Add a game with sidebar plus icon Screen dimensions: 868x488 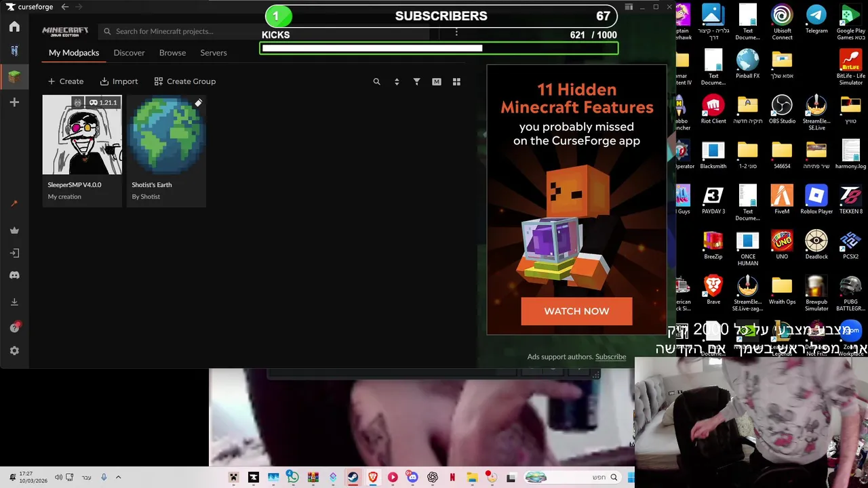point(14,102)
